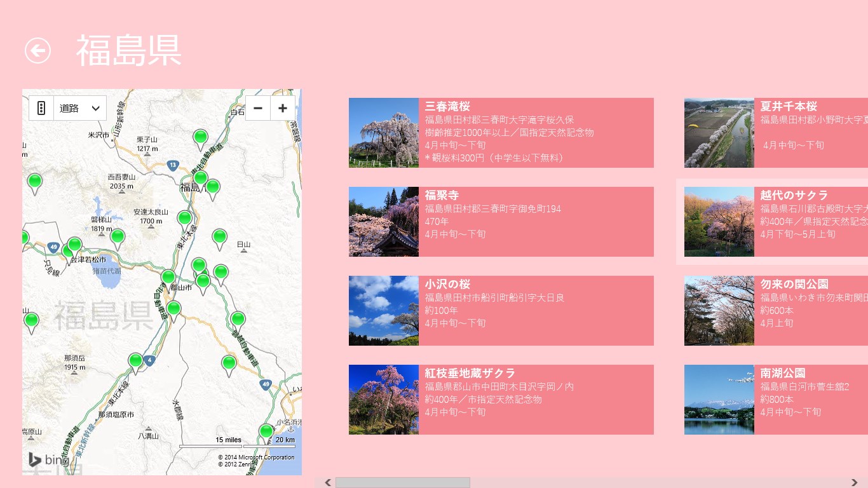This screenshot has width=868, height=488.
Task: Select the 越代のサクラ entry
Action: tap(775, 222)
